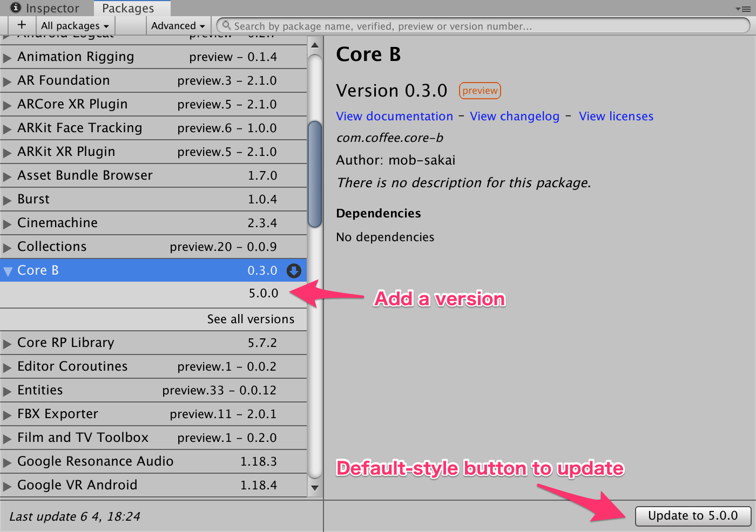Open the Core B changelog link
Viewport: 756px width, 532px height.
(x=514, y=116)
